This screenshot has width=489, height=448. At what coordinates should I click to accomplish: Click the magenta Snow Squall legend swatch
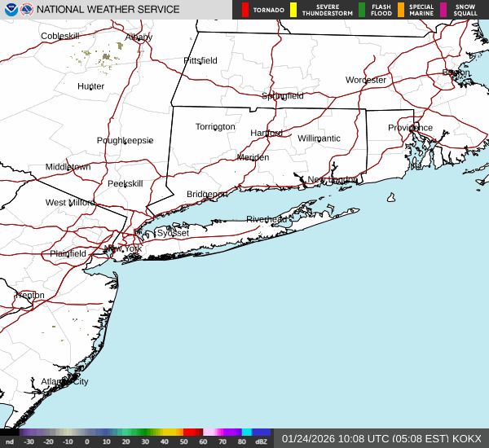[x=444, y=10]
